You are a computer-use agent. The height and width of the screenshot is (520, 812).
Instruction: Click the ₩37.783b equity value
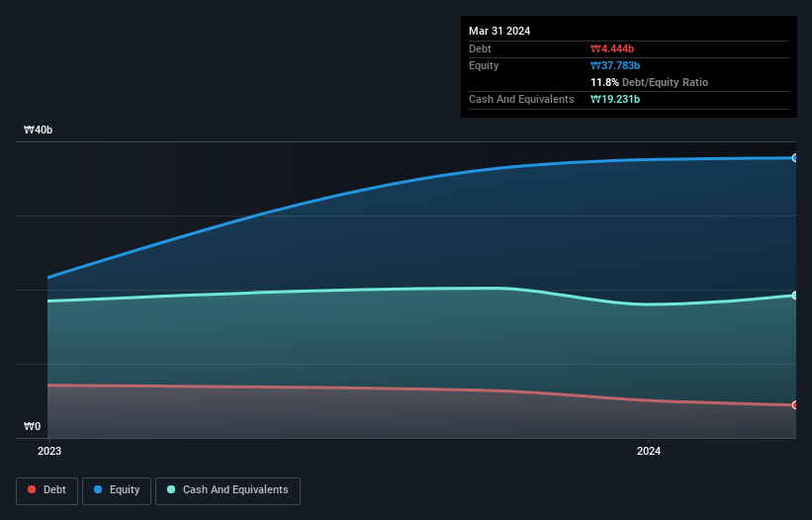pos(615,65)
